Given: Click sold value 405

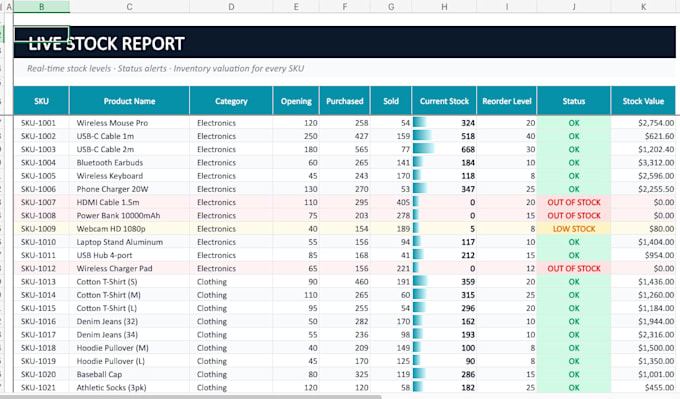Looking at the screenshot, I should click(x=391, y=202).
